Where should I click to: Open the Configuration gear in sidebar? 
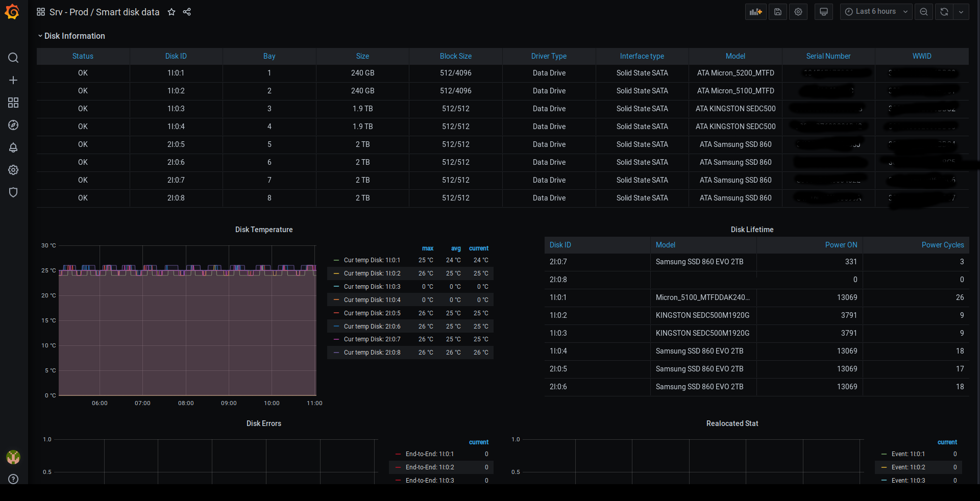[x=13, y=170]
